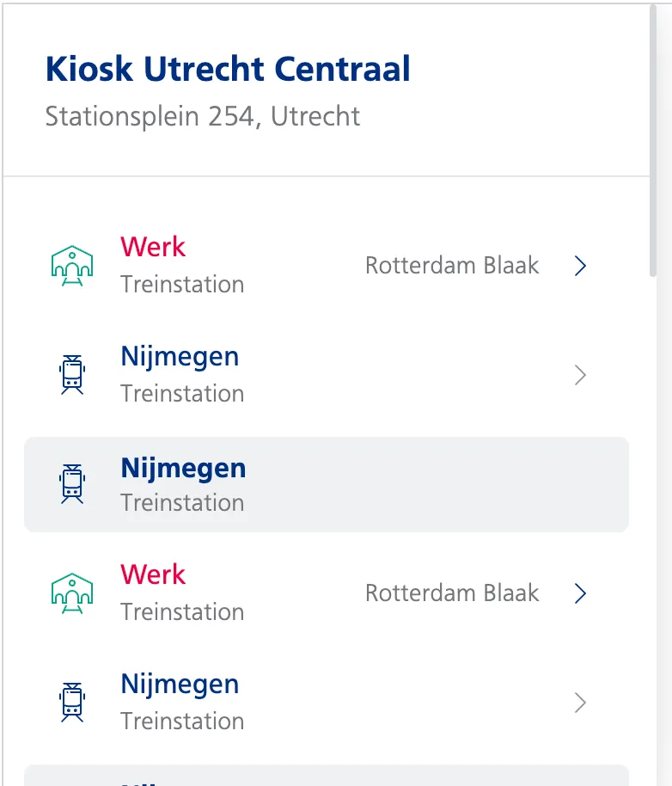Click Rotterdam Blaak in the lower Werk row

click(x=452, y=593)
